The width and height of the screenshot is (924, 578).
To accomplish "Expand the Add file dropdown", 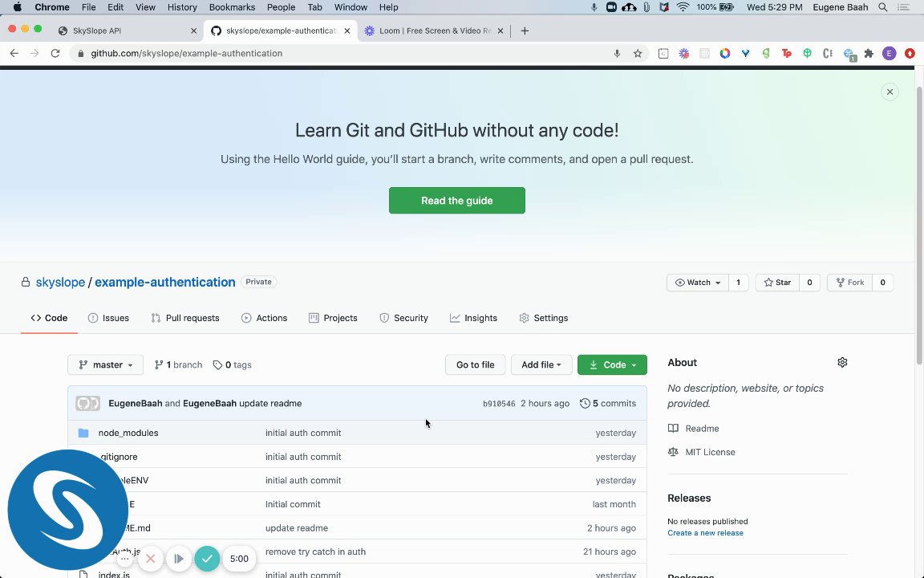I will pyautogui.click(x=541, y=365).
